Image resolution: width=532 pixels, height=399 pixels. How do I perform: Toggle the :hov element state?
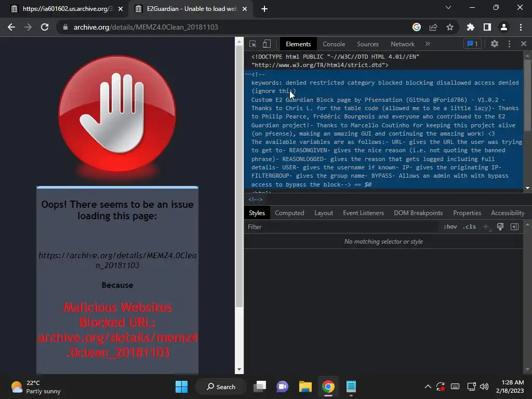pos(450,227)
